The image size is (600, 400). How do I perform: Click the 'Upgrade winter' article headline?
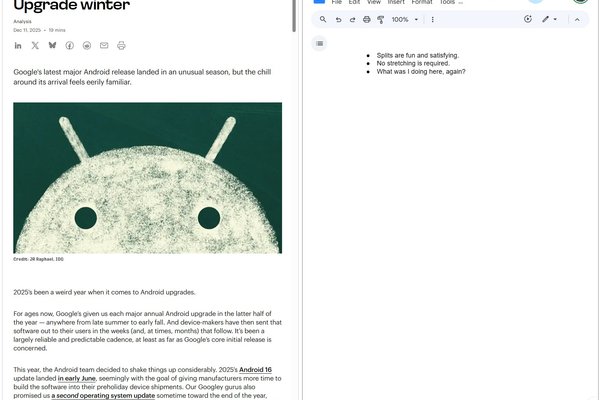tap(72, 5)
